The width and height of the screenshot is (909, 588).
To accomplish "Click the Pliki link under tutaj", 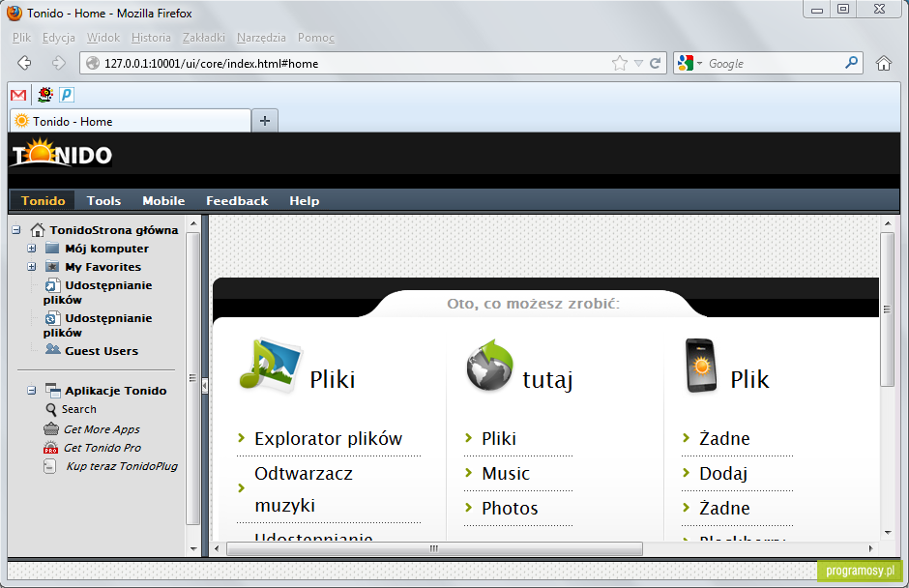I will (499, 438).
